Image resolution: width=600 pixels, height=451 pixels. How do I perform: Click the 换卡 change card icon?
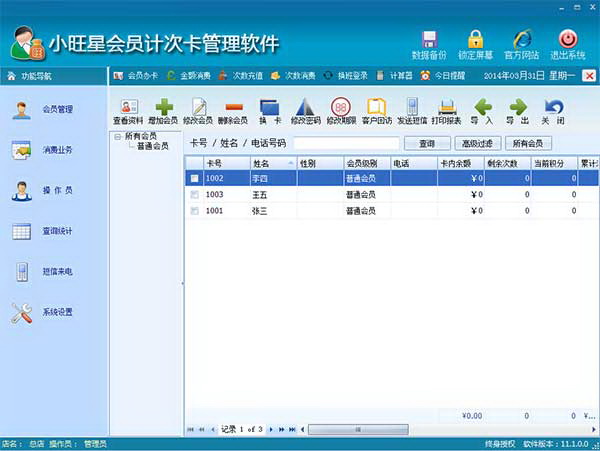click(x=270, y=107)
